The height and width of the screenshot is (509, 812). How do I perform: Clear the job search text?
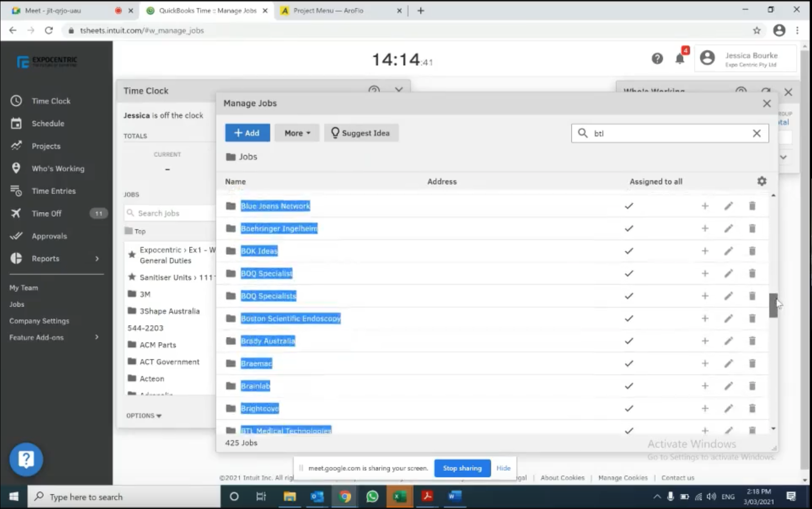click(x=756, y=133)
